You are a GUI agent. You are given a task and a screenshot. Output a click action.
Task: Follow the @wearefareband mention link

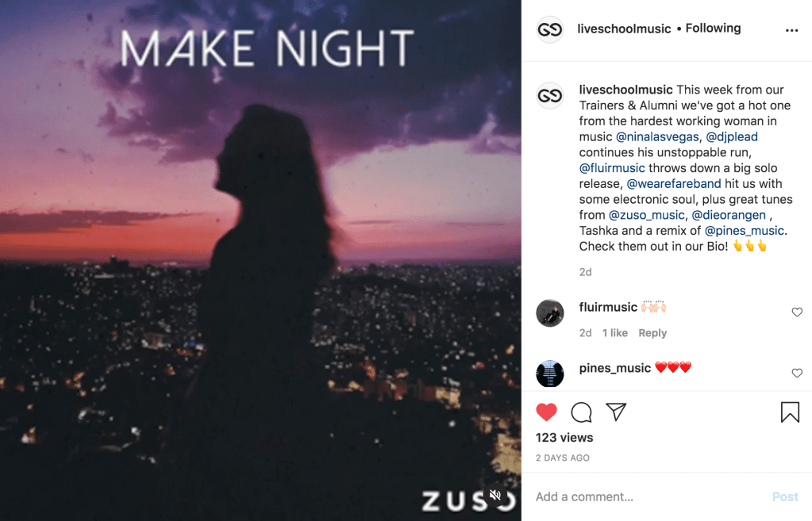pyautogui.click(x=674, y=184)
